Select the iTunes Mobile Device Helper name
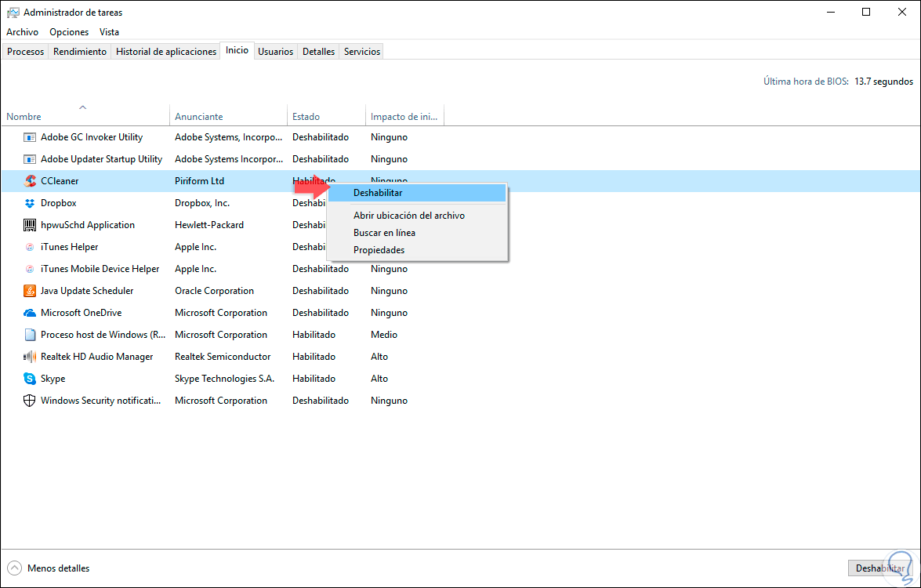 [100, 269]
